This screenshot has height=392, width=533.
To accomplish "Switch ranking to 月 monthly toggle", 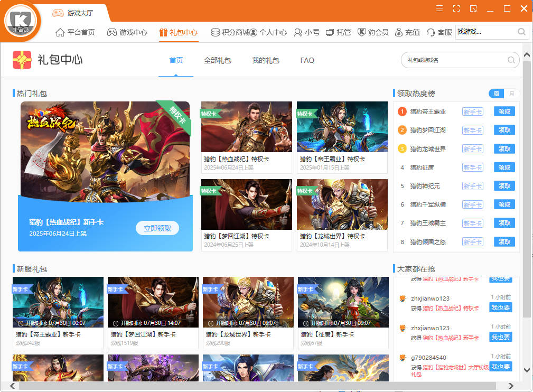I will tap(511, 94).
